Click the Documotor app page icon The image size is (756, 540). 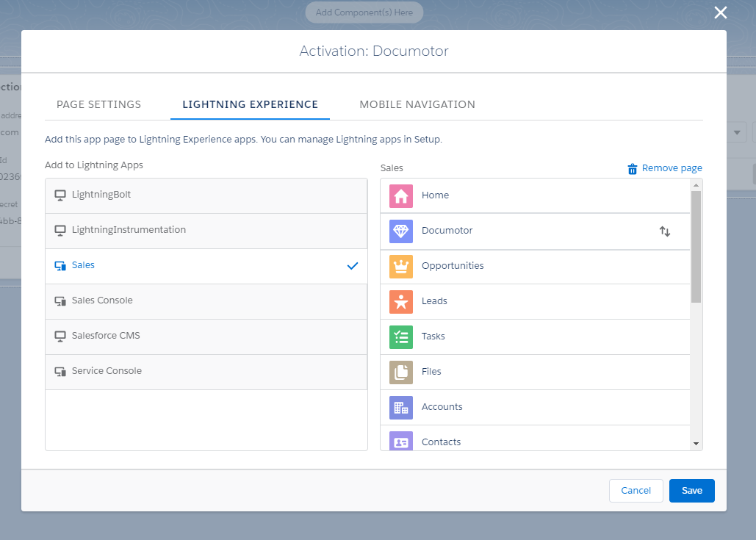401,231
